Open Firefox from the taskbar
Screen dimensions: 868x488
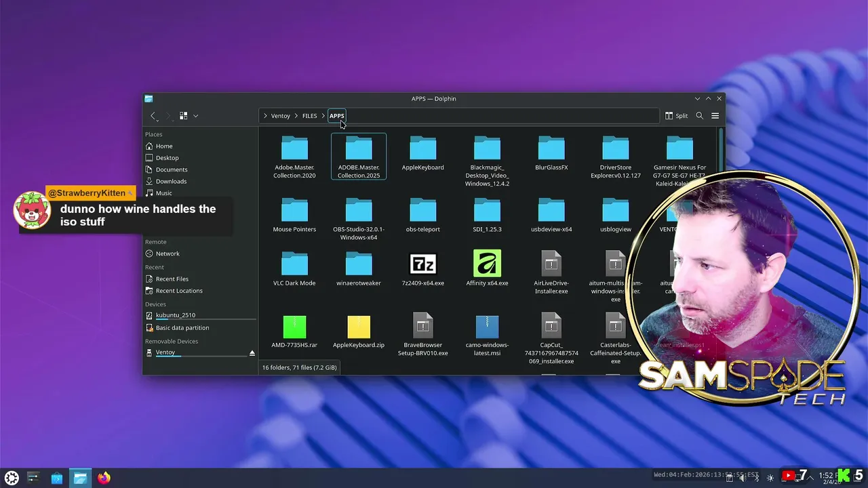103,478
